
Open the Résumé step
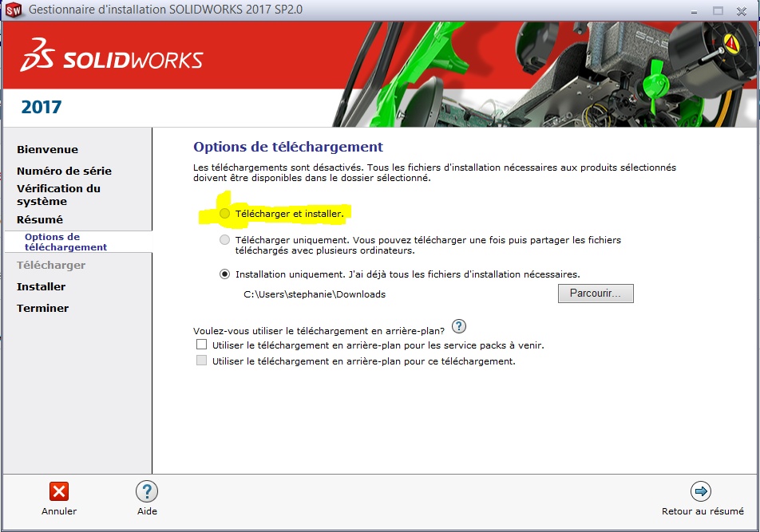[x=40, y=219]
